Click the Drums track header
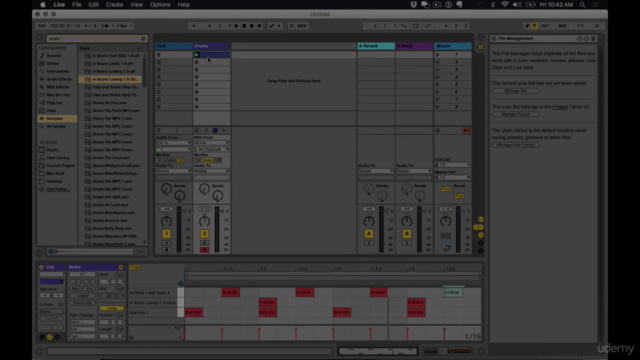 tap(211, 46)
